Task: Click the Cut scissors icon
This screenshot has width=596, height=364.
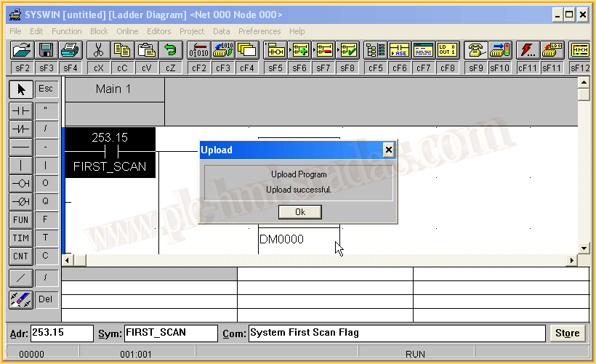Action: coord(98,50)
